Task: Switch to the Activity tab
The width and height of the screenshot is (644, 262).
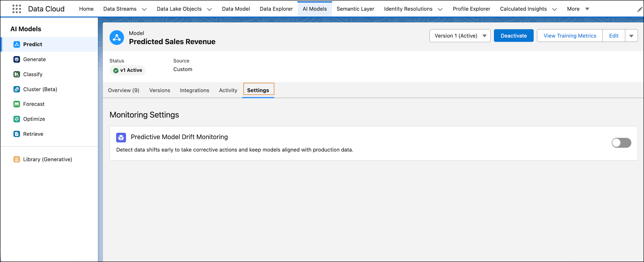Action: 228,90
